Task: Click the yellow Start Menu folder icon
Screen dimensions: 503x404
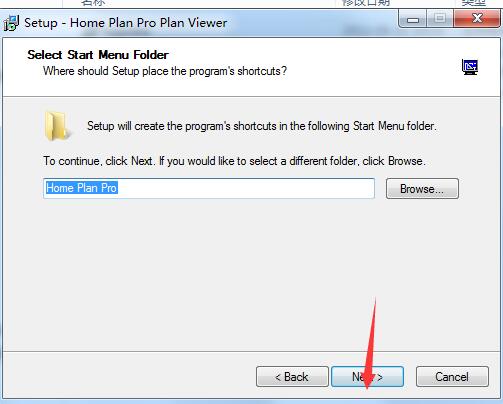Action: pos(57,126)
